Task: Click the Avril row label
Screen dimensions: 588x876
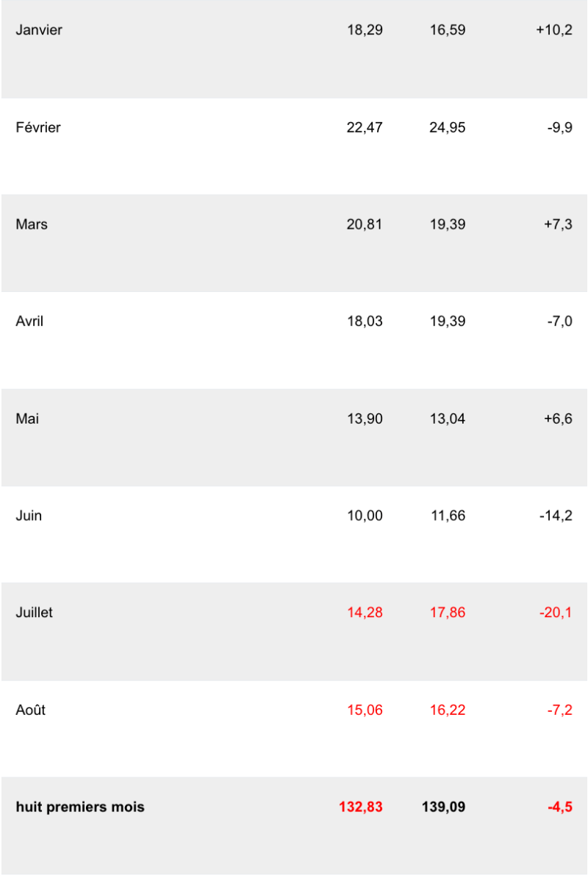Action: pos(29,321)
